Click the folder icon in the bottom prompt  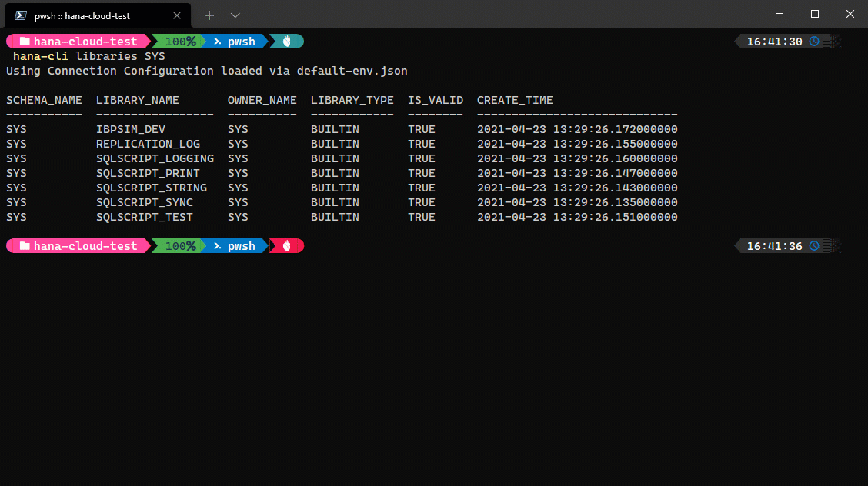tap(25, 245)
